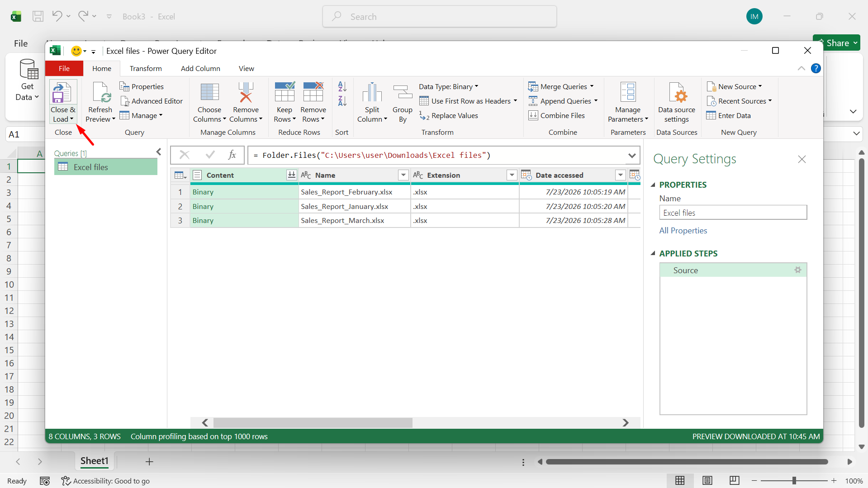Sort column descending Z to A
The width and height of the screenshot is (868, 488).
tap(342, 101)
